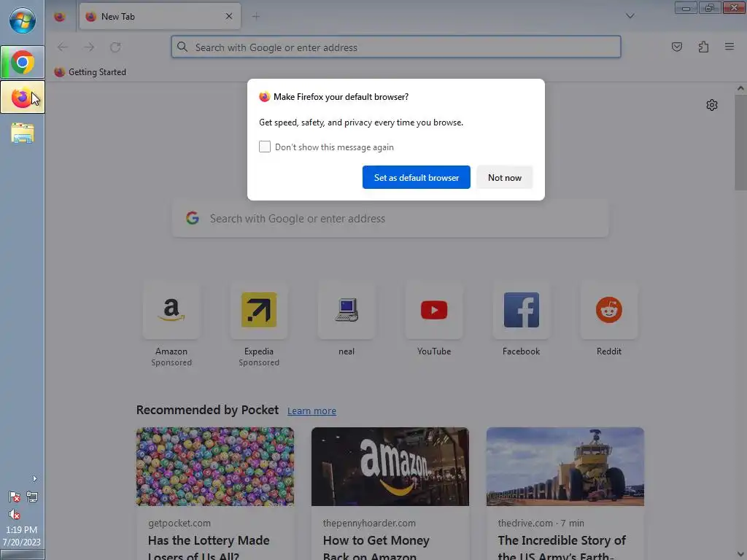Click the magnifier icon in address bar
The image size is (747, 560).
182,47
